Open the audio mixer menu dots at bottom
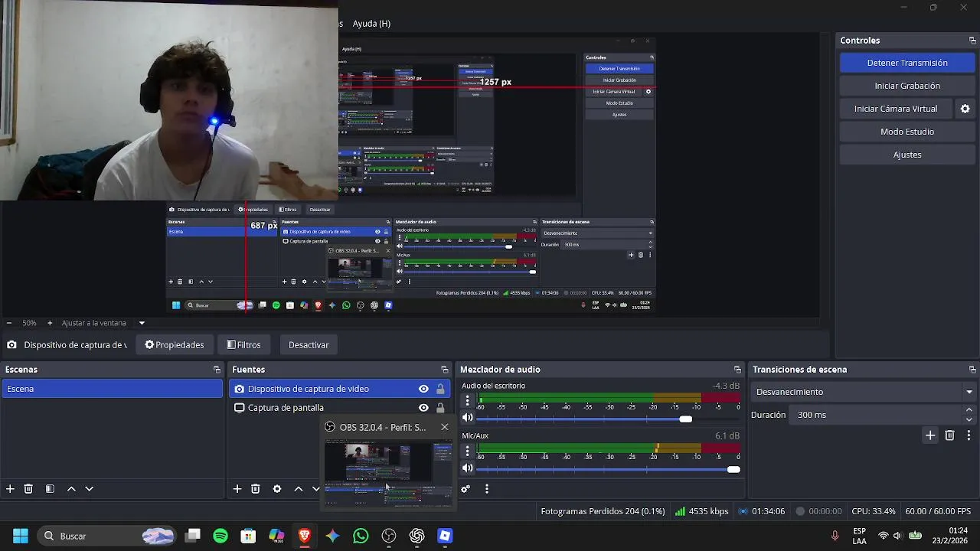The image size is (980, 551). 486,489
